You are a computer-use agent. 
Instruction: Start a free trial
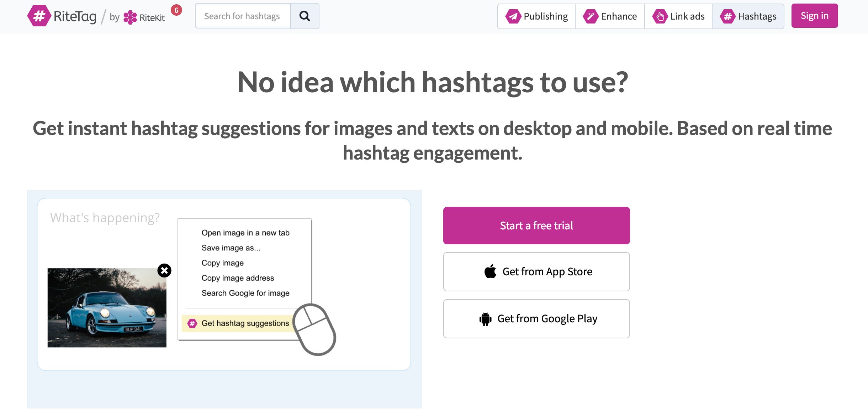point(536,225)
